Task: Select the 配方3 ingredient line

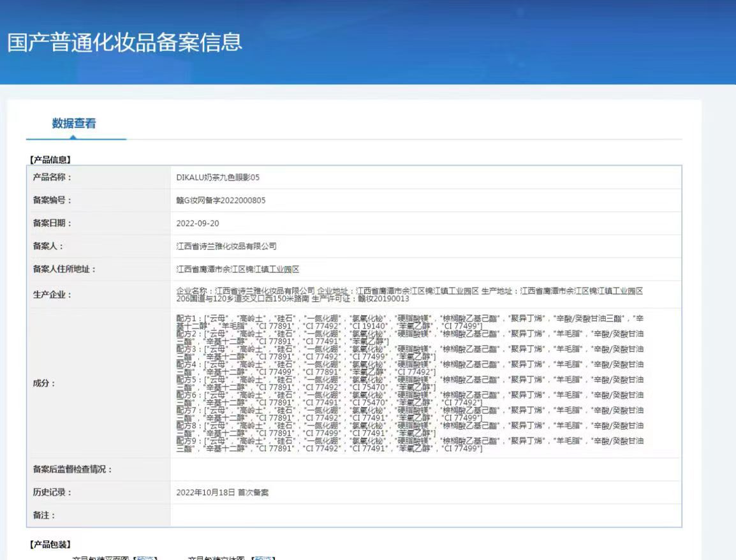Action: (x=410, y=353)
